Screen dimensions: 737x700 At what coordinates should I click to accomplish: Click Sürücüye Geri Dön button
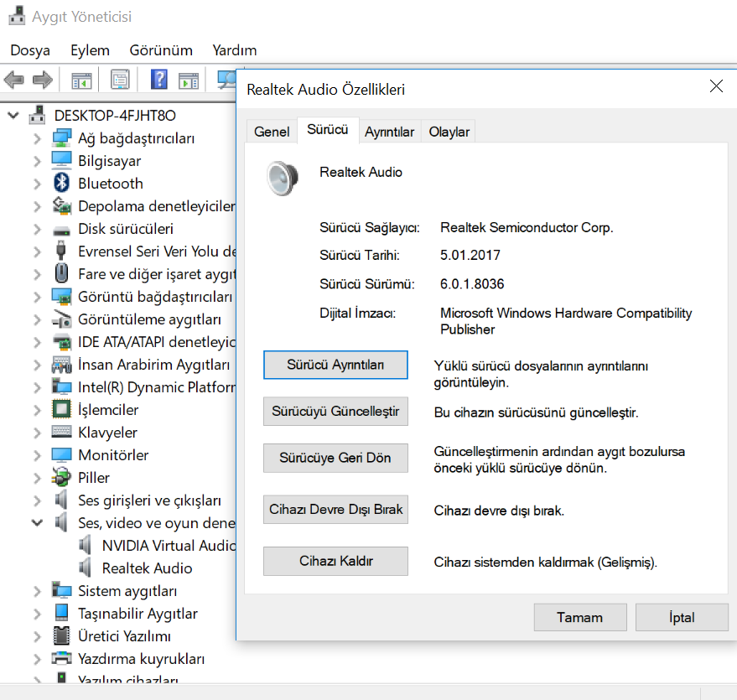(x=335, y=458)
